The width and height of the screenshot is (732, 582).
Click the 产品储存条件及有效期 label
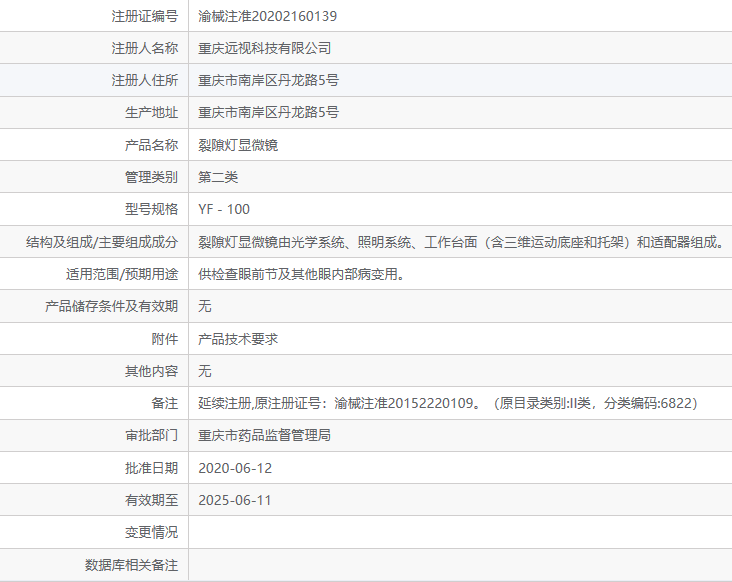pyautogui.click(x=112, y=306)
